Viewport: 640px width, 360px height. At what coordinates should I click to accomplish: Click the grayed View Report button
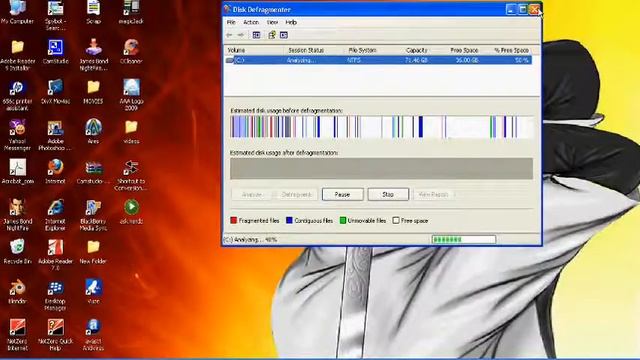[x=433, y=194]
